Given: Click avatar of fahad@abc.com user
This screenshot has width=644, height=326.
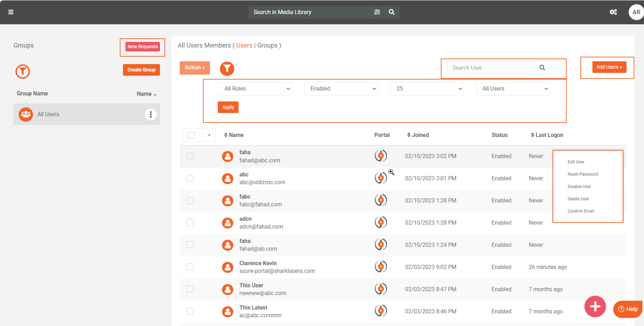Looking at the screenshot, I should coord(227,156).
